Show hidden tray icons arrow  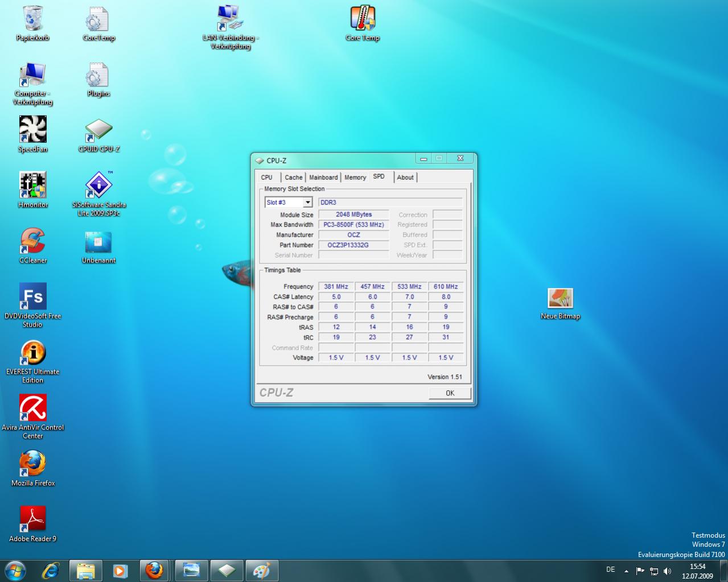(626, 571)
